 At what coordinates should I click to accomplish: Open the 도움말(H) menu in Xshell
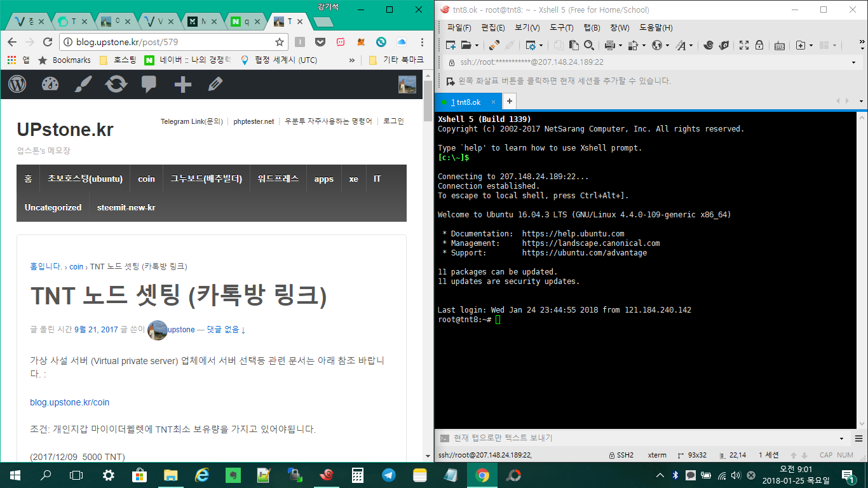coord(656,28)
